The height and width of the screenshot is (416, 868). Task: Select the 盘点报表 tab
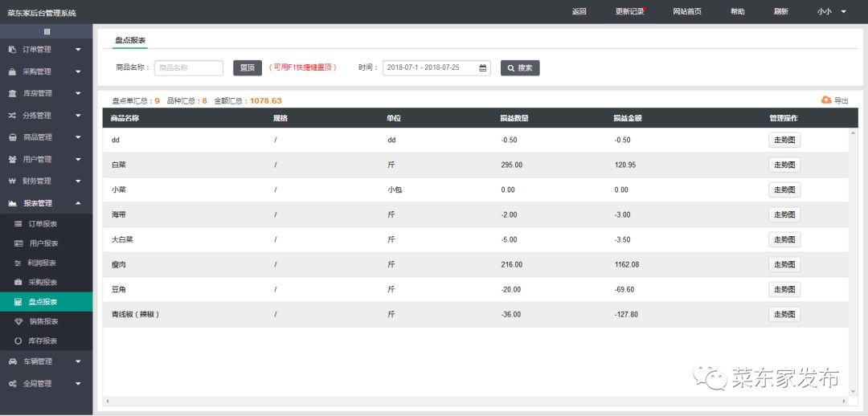[x=130, y=40]
